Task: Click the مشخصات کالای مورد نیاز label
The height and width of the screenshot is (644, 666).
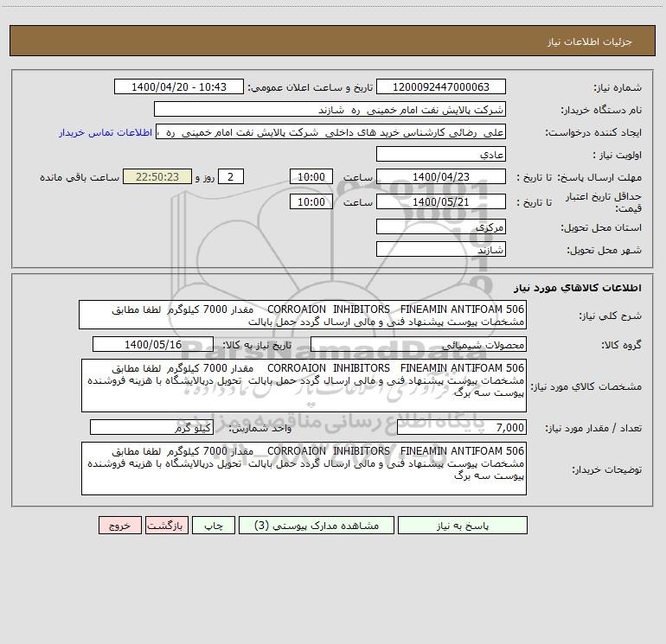Action: pos(586,386)
